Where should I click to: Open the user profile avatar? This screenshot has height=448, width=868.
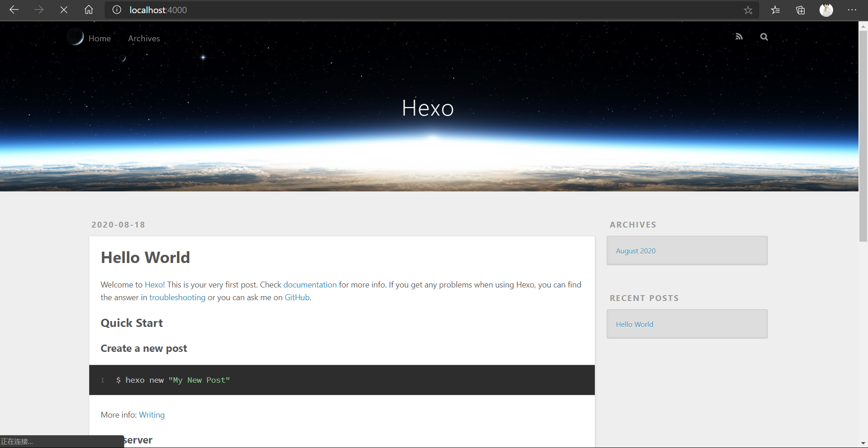click(x=826, y=10)
